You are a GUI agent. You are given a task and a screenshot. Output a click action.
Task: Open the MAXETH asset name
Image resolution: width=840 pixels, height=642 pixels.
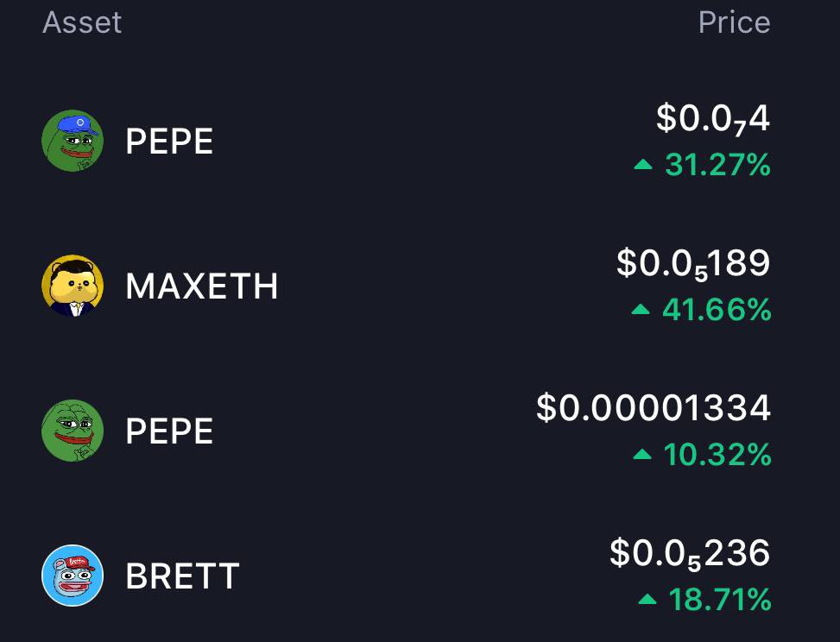click(201, 286)
